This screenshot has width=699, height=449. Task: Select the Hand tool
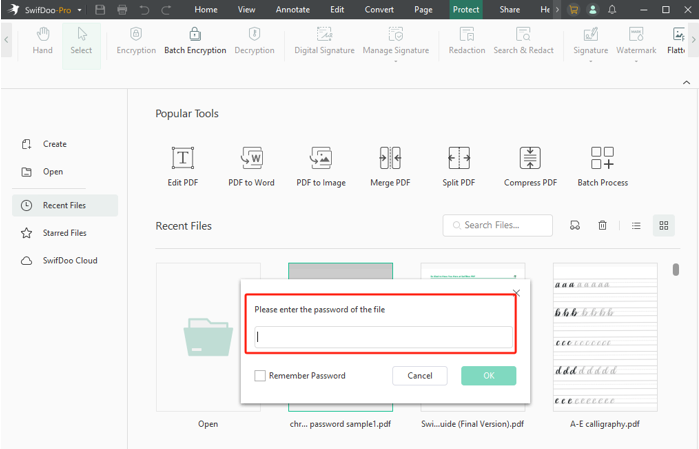coord(42,41)
